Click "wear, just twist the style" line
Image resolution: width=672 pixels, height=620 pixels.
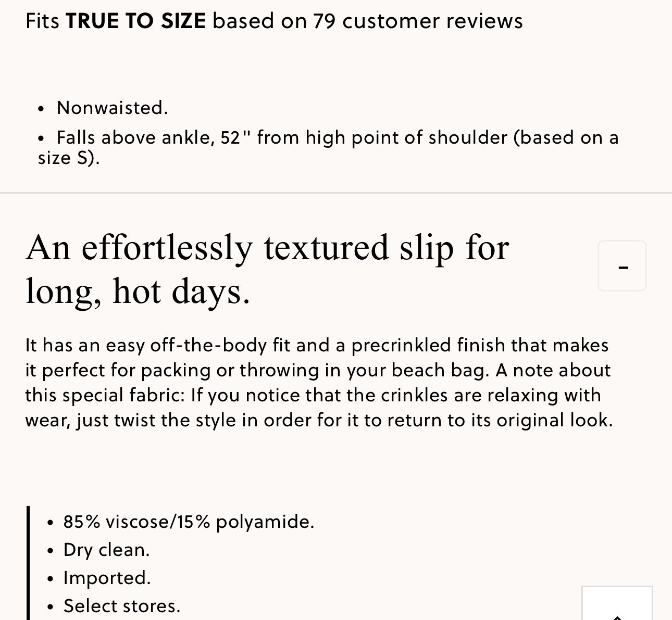click(319, 420)
